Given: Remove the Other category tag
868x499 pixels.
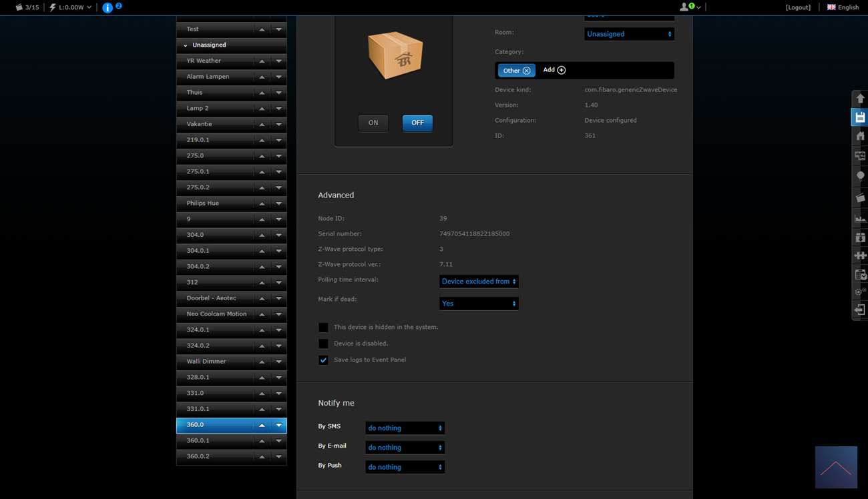Looking at the screenshot, I should coord(527,71).
